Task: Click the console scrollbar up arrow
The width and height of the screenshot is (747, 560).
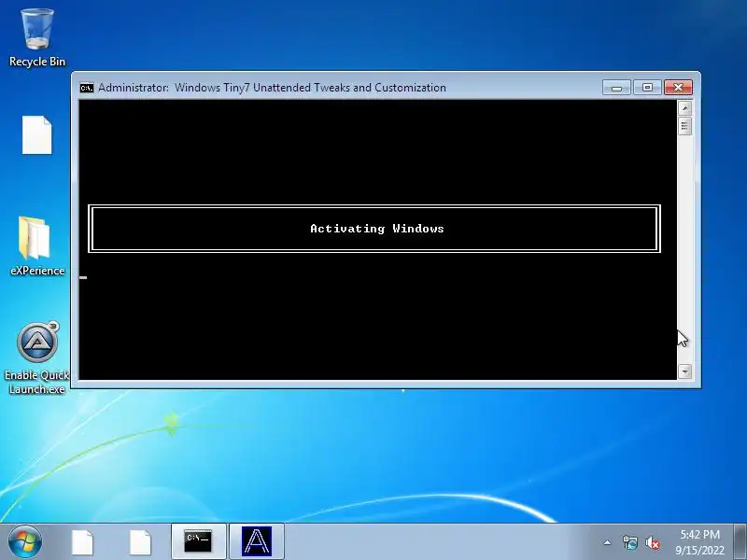Action: click(x=684, y=108)
